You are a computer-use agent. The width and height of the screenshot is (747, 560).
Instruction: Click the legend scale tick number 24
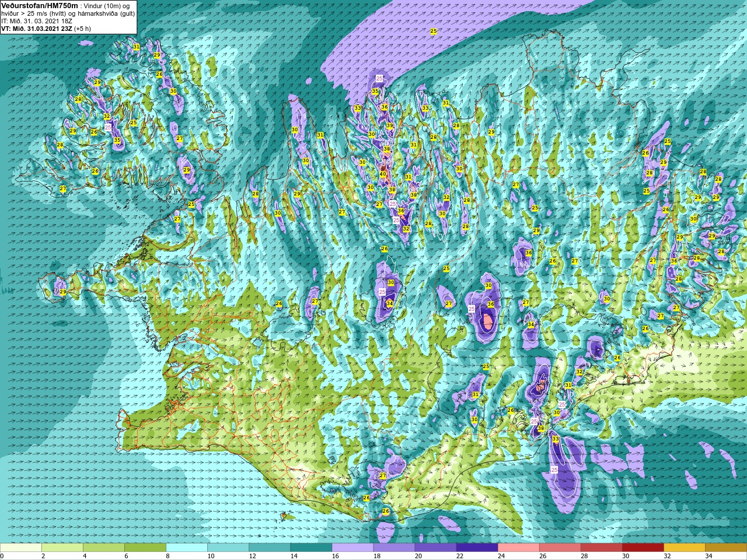point(501,556)
